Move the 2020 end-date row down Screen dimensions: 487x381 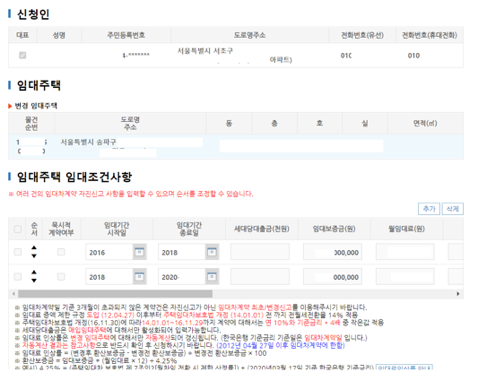pos(34,281)
